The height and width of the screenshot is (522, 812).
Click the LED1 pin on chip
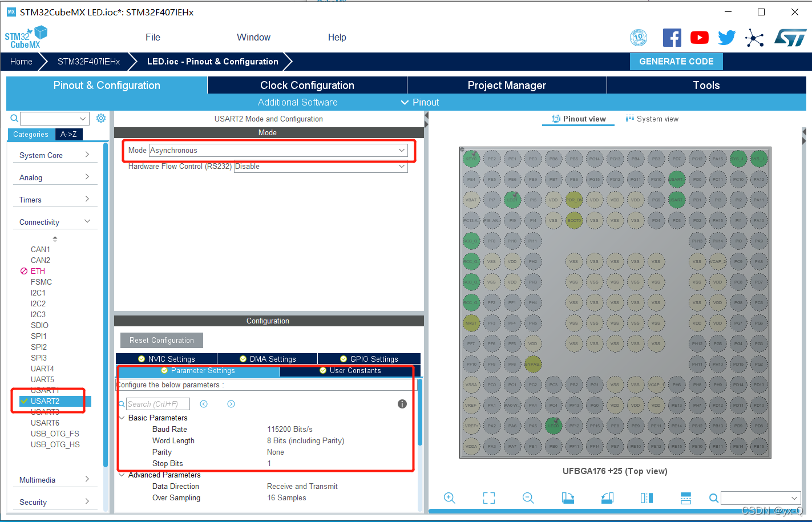click(512, 200)
